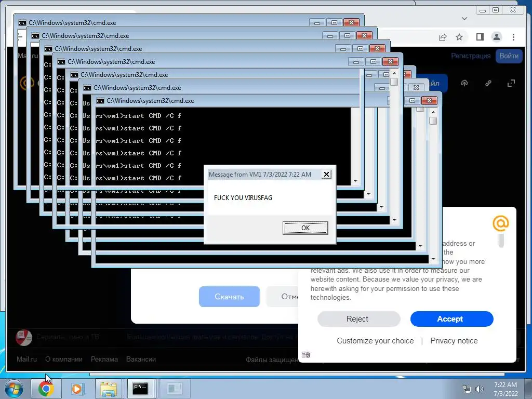Click the QR code icon in the cookie banner
Image resolution: width=532 pixels, height=399 pixels.
click(305, 354)
